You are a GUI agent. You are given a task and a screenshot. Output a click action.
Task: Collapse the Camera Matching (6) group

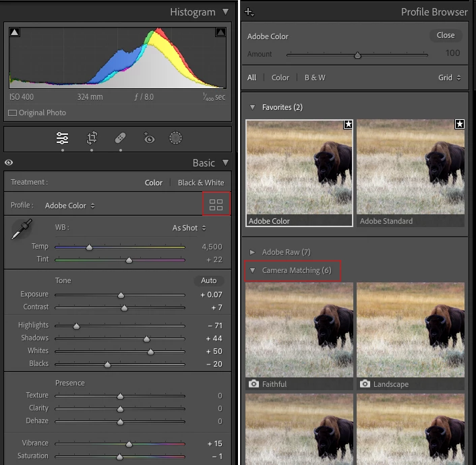coord(252,270)
